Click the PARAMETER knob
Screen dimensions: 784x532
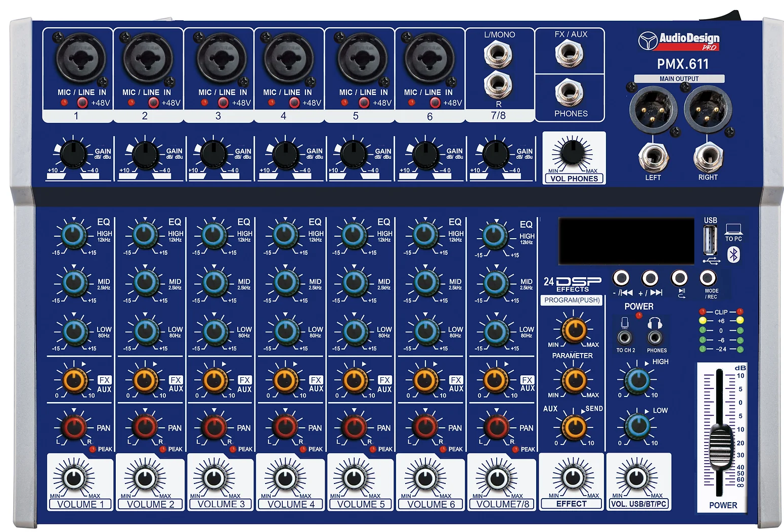[575, 379]
